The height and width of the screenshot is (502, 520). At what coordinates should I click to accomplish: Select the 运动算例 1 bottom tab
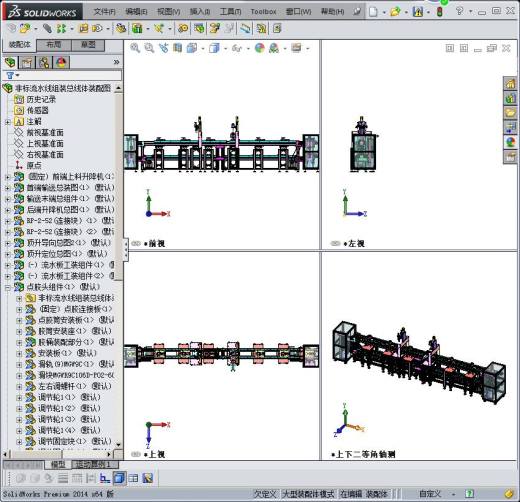tap(93, 464)
